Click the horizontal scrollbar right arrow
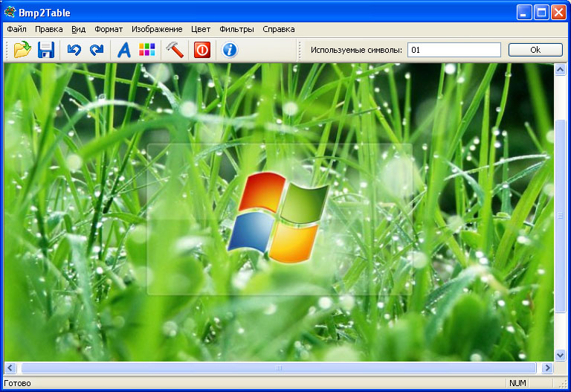 click(547, 368)
